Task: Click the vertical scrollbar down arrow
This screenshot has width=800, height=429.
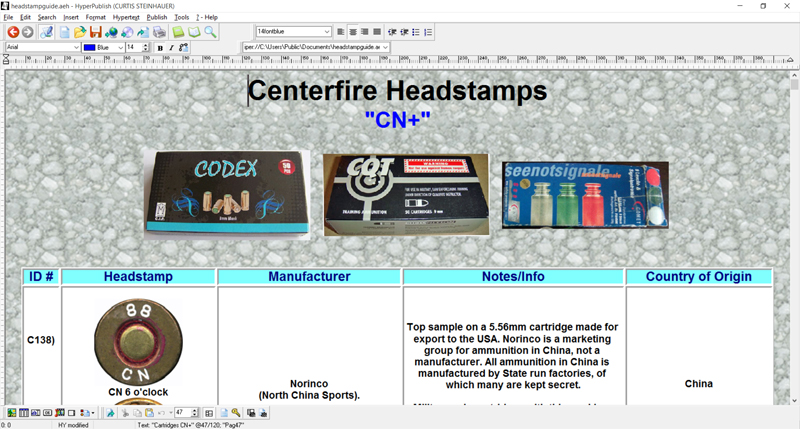Action: pyautogui.click(x=794, y=401)
